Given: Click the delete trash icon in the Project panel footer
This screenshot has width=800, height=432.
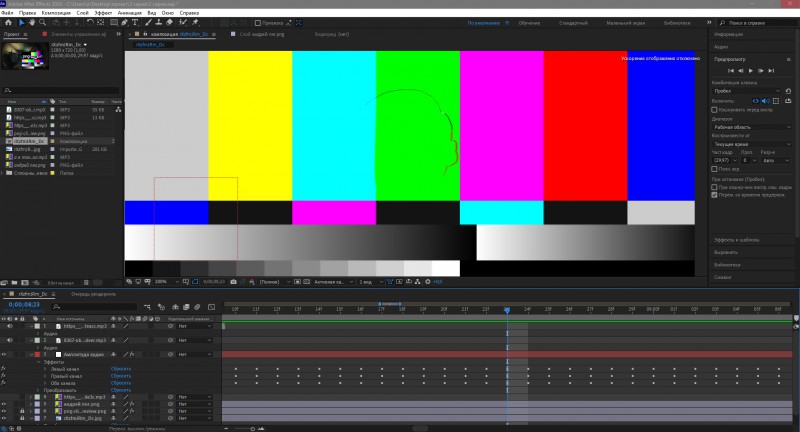Looking at the screenshot, I should (x=86, y=283).
